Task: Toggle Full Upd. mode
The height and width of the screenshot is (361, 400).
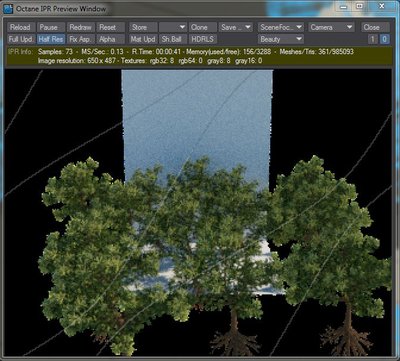Action: tap(21, 39)
